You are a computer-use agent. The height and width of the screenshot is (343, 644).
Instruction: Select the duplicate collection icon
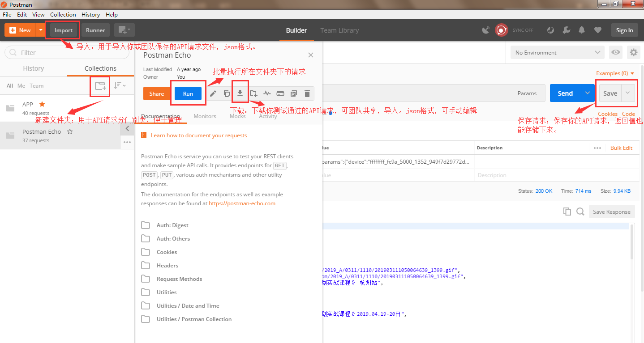point(227,93)
